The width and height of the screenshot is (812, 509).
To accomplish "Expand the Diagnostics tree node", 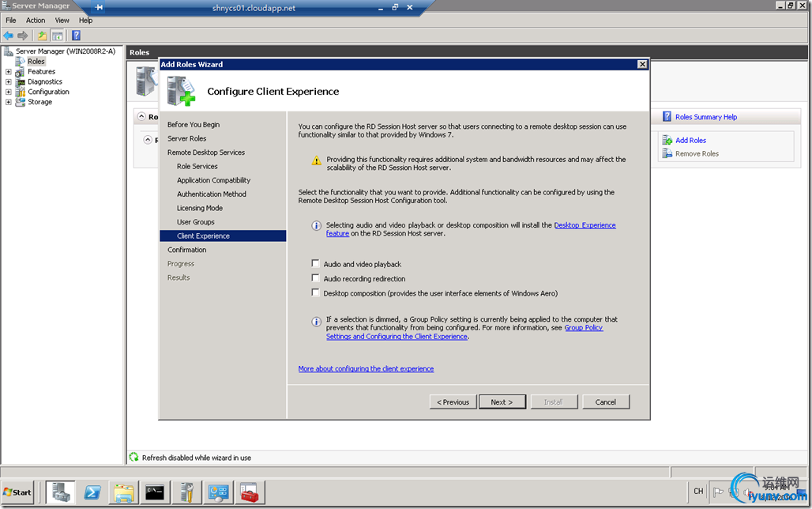I will pos(8,82).
